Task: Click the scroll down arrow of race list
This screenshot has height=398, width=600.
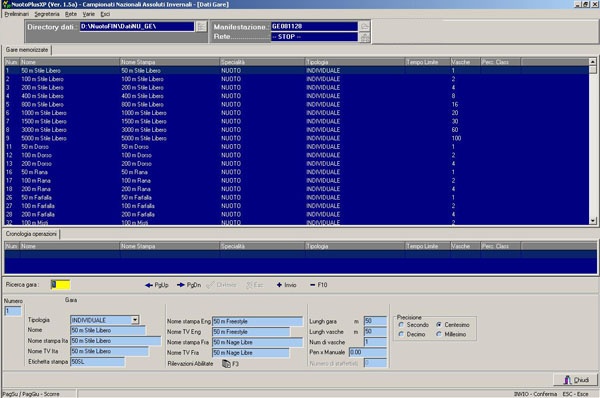Action: (593, 221)
